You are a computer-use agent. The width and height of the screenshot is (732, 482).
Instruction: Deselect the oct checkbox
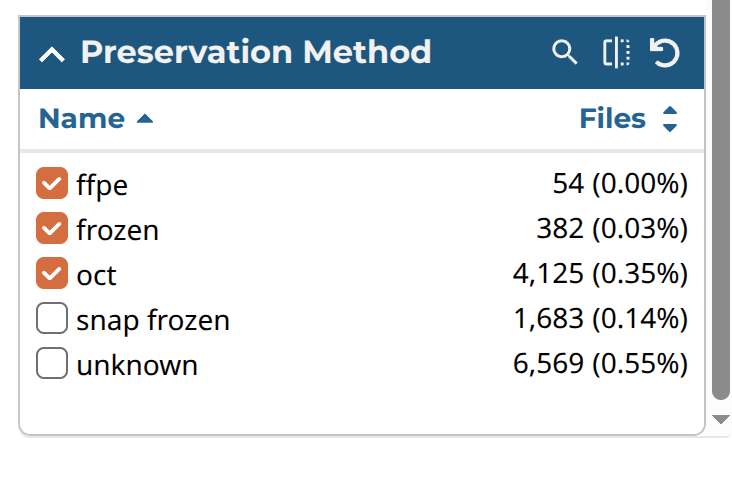tap(51, 274)
